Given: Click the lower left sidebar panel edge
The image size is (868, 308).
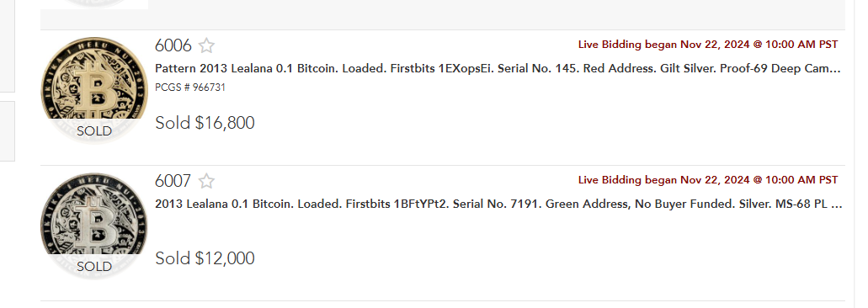Looking at the screenshot, I should click(x=8, y=131).
